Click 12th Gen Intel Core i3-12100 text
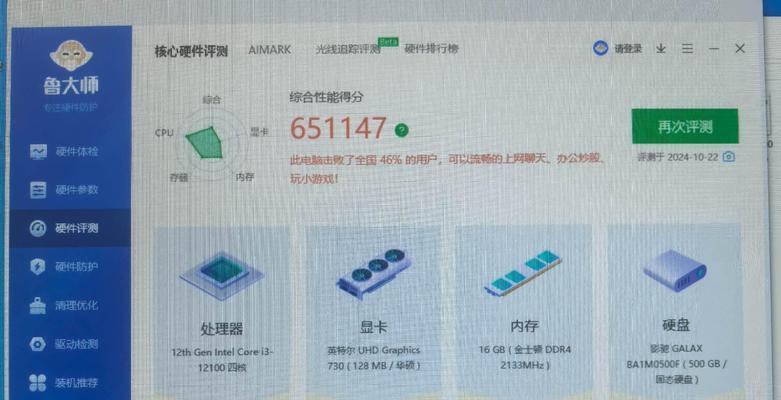The height and width of the screenshot is (400, 781). [222, 360]
